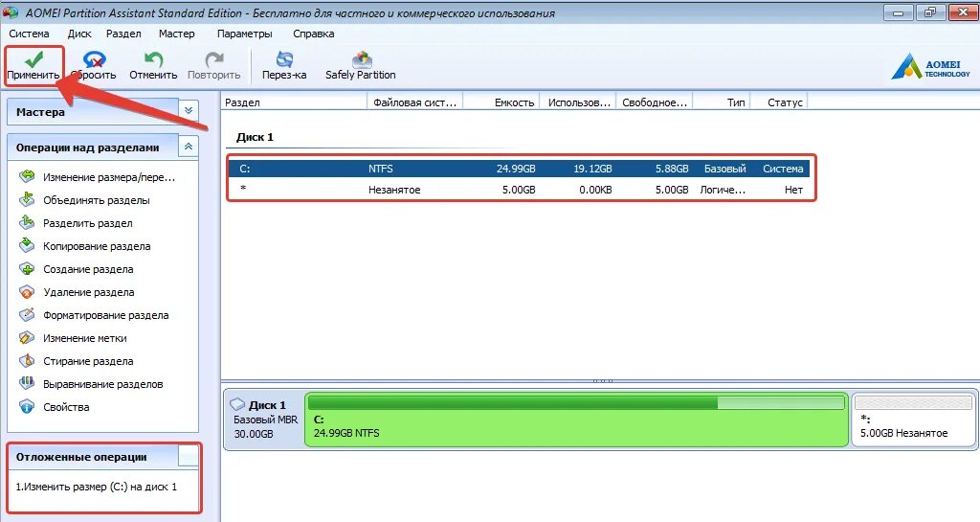Screen dimensions: 980x522
Task: Sort by the Файловая система column header
Action: pos(415,102)
